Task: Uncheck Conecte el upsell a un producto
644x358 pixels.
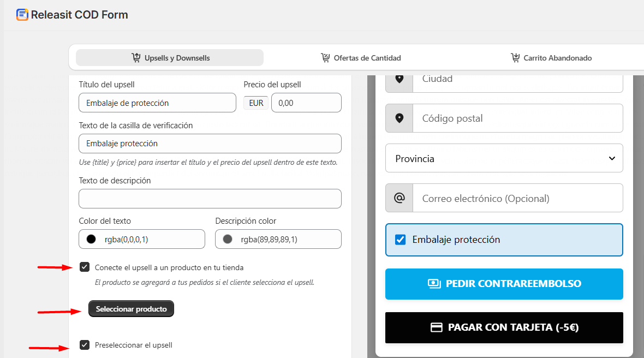Action: coord(85,267)
